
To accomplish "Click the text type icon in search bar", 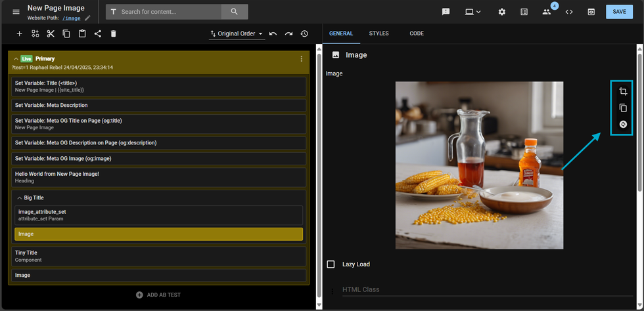I will pos(113,12).
